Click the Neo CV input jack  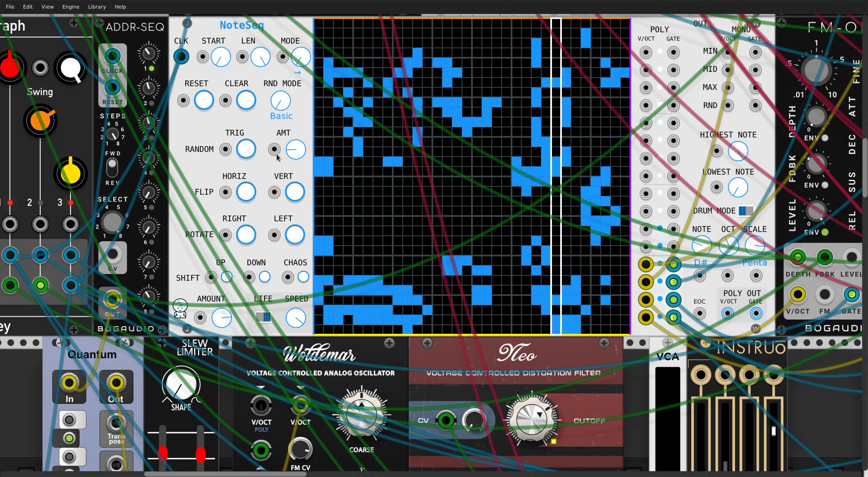click(446, 421)
